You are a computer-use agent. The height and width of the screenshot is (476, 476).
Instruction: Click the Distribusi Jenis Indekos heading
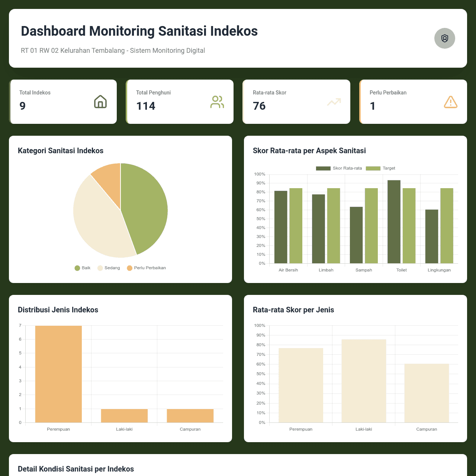click(x=58, y=310)
